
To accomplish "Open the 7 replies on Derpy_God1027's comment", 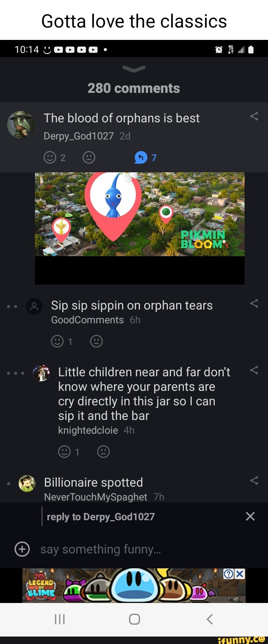I will 146,158.
